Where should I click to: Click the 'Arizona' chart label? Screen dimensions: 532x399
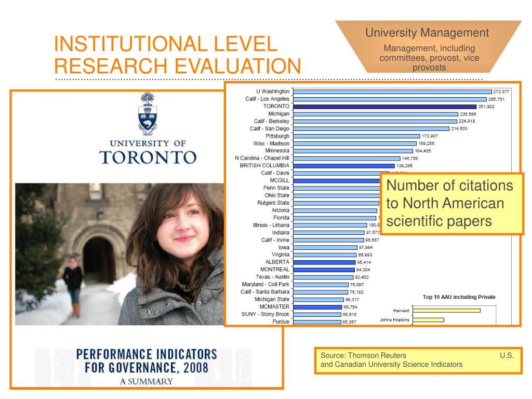(x=280, y=210)
